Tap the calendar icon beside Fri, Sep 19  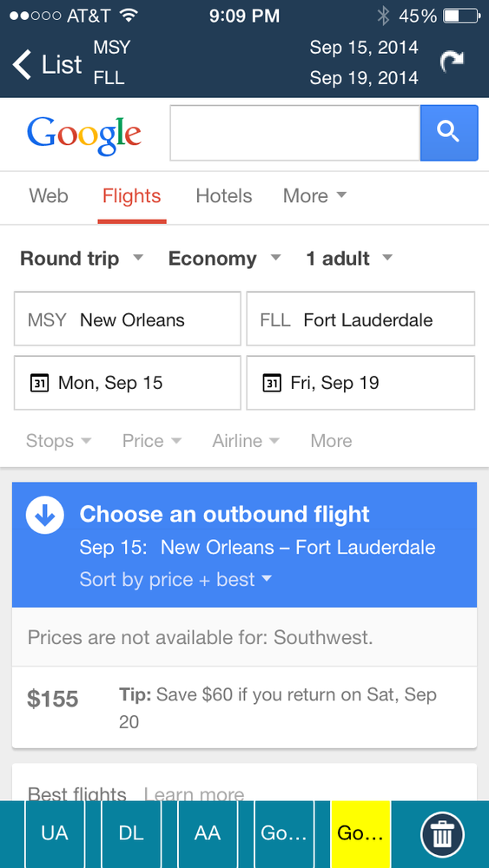pos(271,383)
